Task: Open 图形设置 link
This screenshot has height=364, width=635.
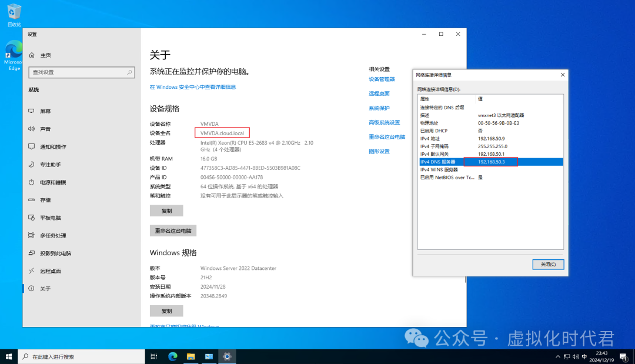Action: point(379,152)
